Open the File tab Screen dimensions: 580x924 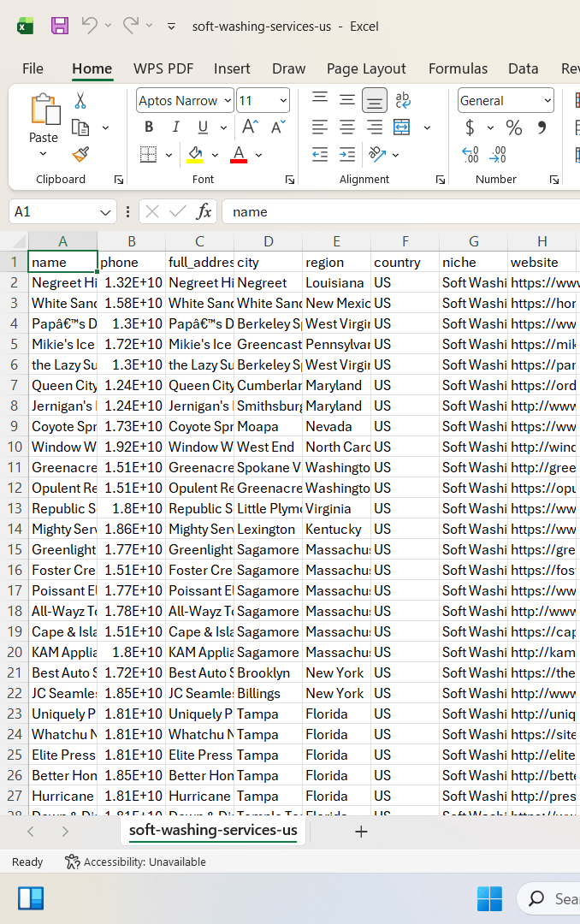(x=33, y=69)
